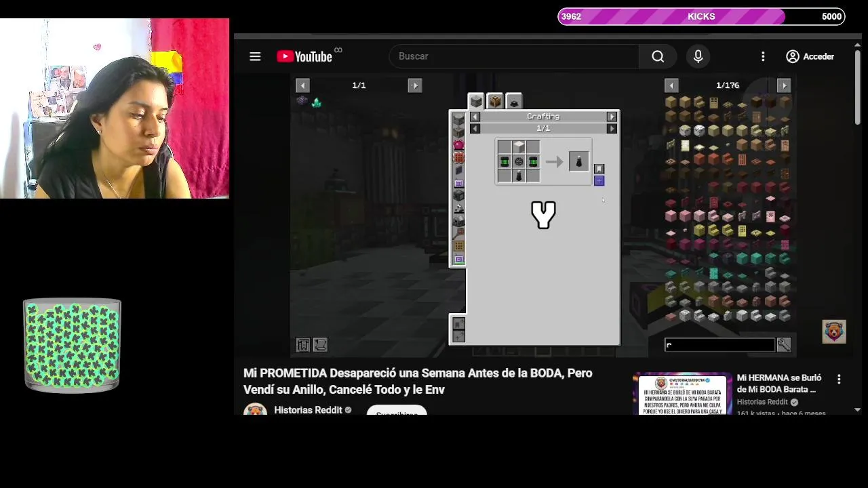Click the bookmark recipe button beside output
The image size is (868, 488).
coord(599,169)
